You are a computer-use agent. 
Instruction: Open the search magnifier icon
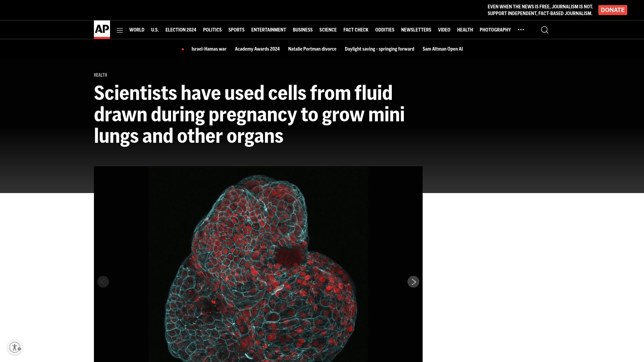(x=545, y=30)
